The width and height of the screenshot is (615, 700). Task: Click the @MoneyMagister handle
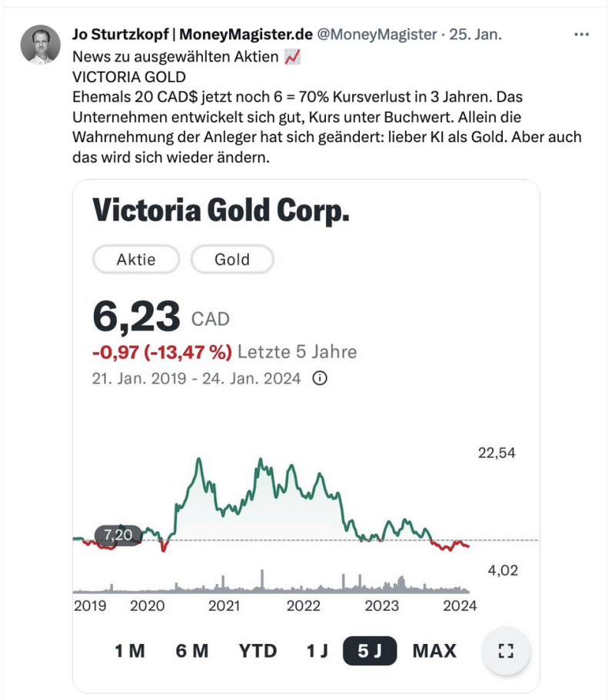[x=377, y=35]
